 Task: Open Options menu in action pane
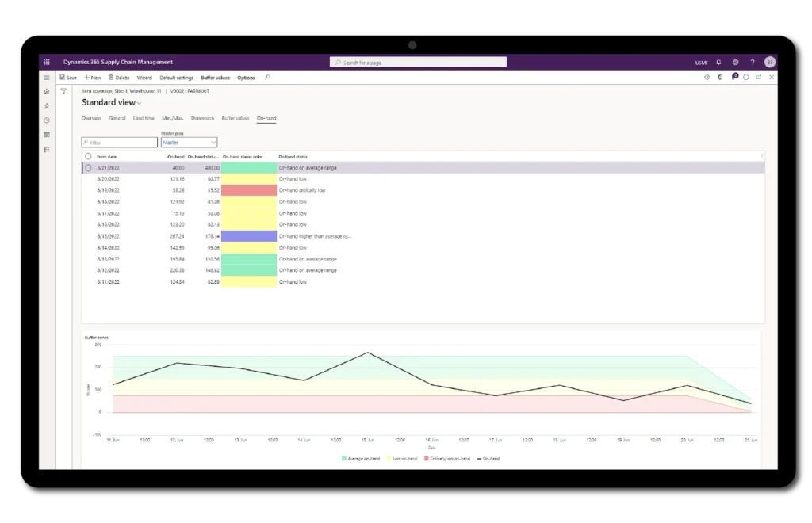(246, 78)
